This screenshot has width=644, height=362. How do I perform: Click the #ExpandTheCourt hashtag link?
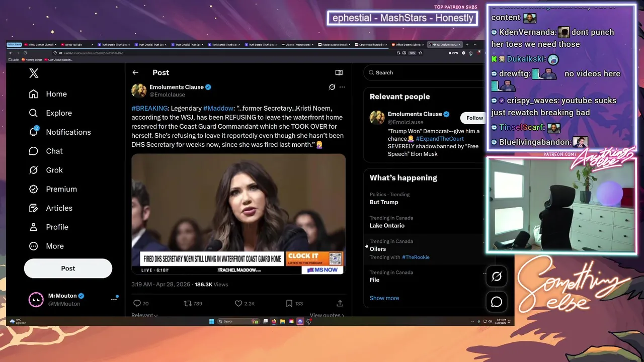(x=440, y=139)
